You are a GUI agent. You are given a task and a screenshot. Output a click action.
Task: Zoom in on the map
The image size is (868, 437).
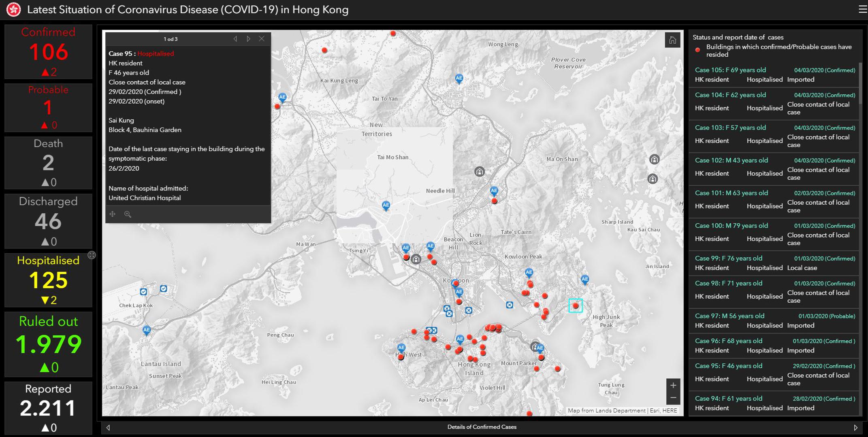coord(673,385)
